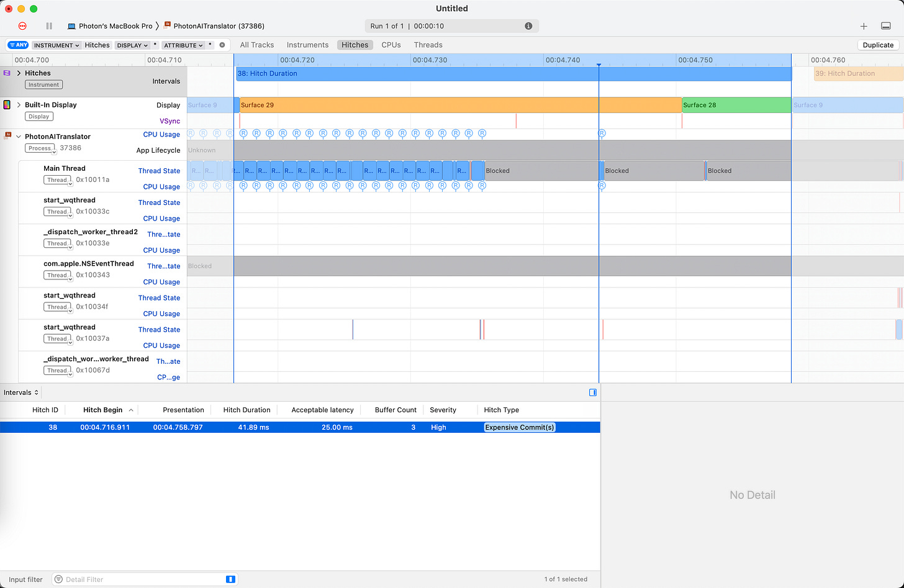Click the red record button
904x588 pixels.
pyautogui.click(x=22, y=26)
